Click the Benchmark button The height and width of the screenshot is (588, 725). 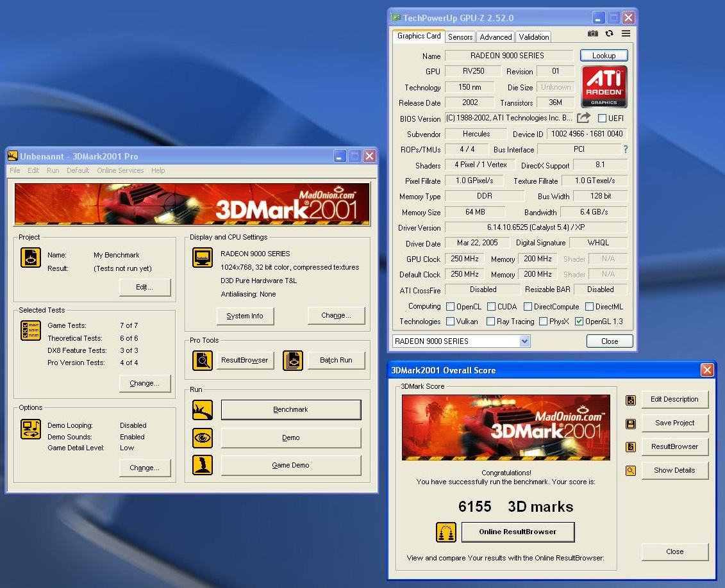[291, 410]
